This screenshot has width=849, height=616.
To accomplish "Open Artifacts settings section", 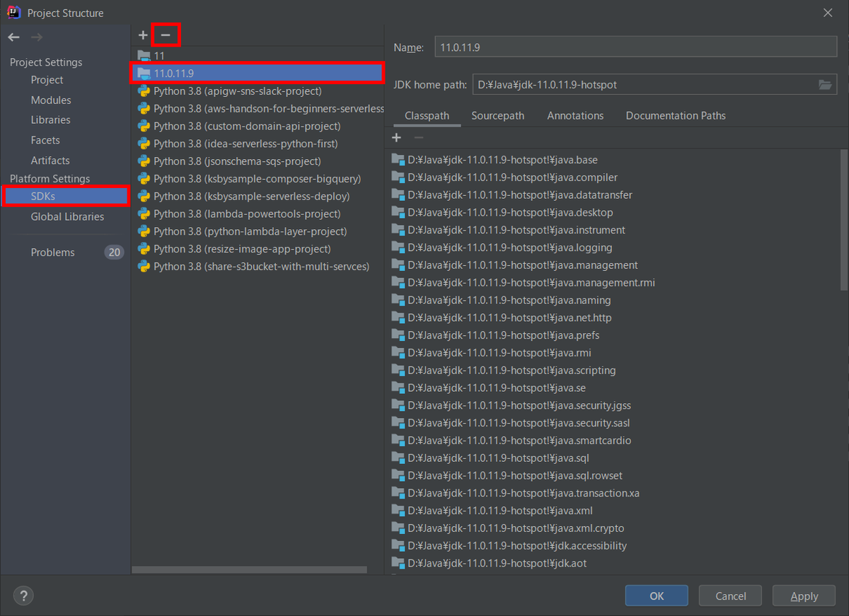I will [x=50, y=161].
